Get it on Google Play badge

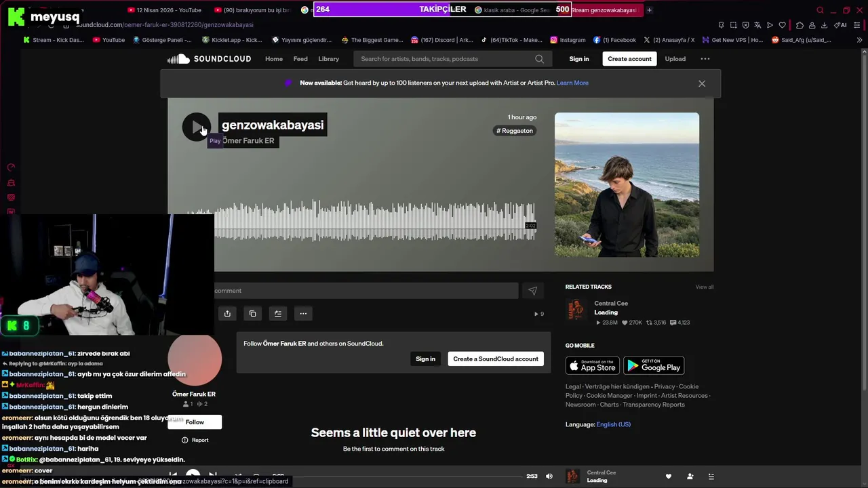654,366
